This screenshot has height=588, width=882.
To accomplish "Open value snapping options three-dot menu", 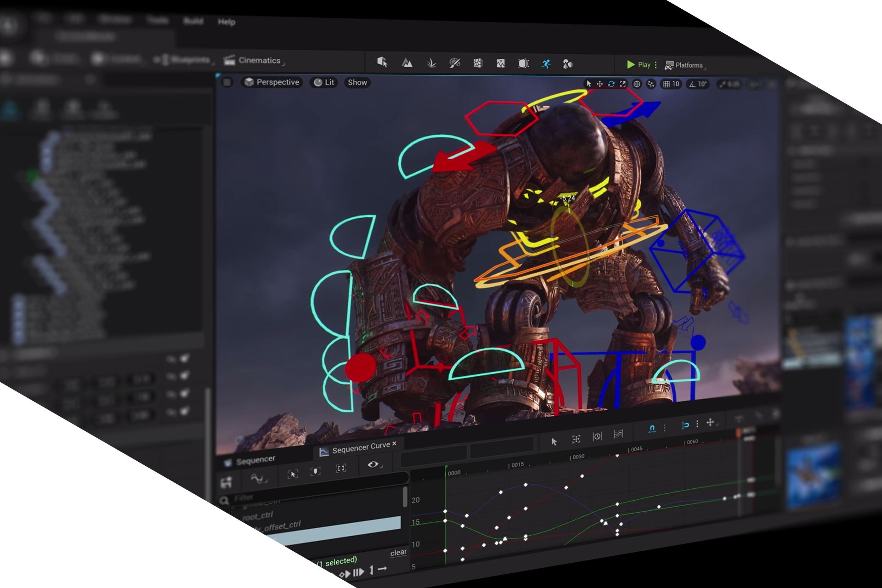I will click(697, 424).
